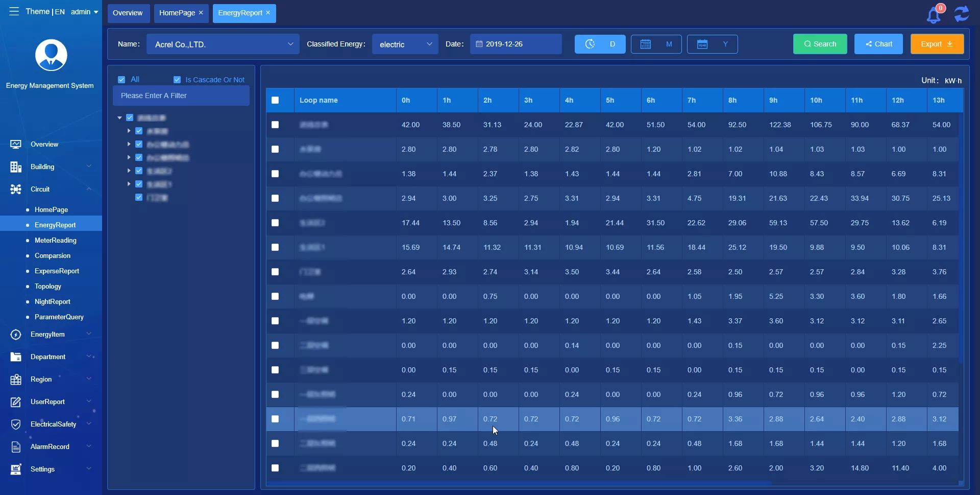The width and height of the screenshot is (980, 495).
Task: Open MeterReading in Circuit menu
Action: pyautogui.click(x=55, y=240)
